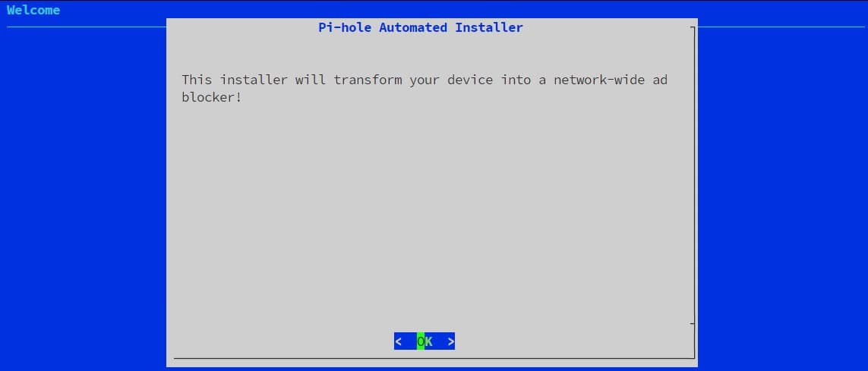Click the left angle bracket beside OK

[398, 341]
